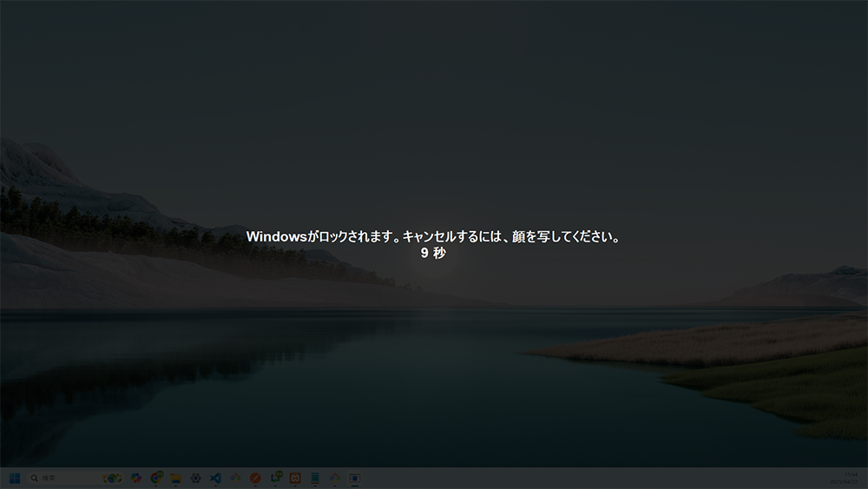Click the diamond icon beside the rightmost taskbar app
The height and width of the screenshot is (489, 868).
335,478
